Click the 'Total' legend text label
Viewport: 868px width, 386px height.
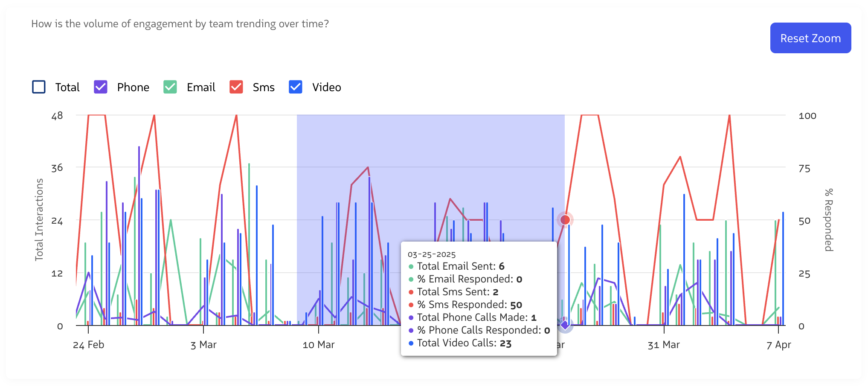click(x=67, y=87)
